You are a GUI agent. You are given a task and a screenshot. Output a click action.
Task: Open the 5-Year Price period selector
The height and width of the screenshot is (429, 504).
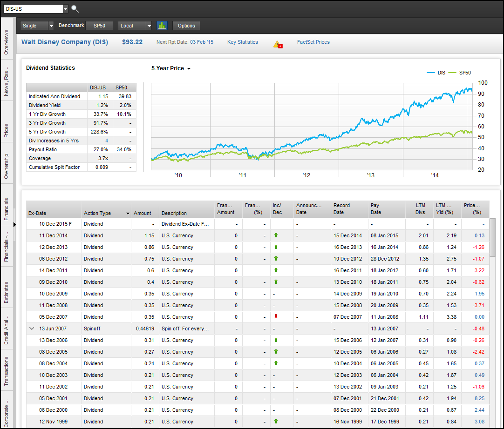(189, 68)
